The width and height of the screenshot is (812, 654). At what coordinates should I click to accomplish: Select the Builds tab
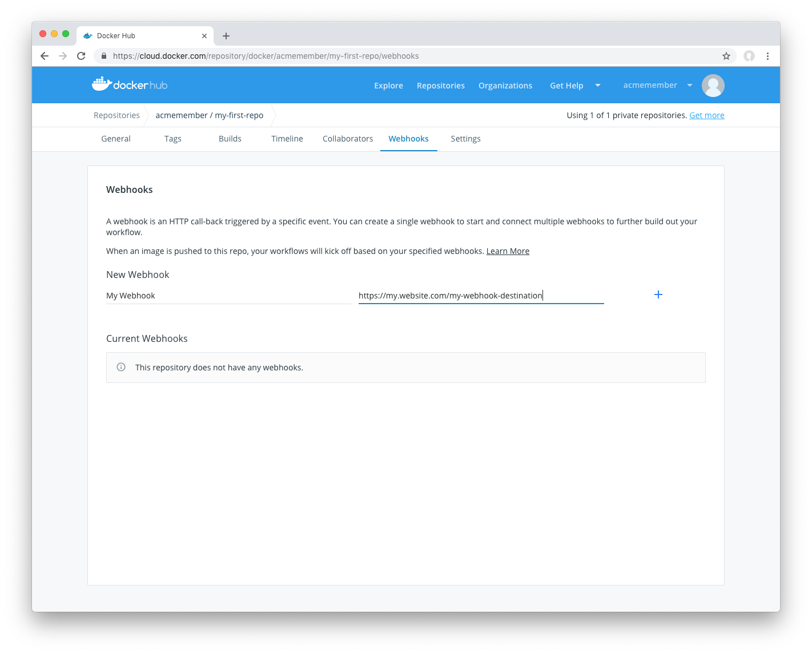click(230, 139)
